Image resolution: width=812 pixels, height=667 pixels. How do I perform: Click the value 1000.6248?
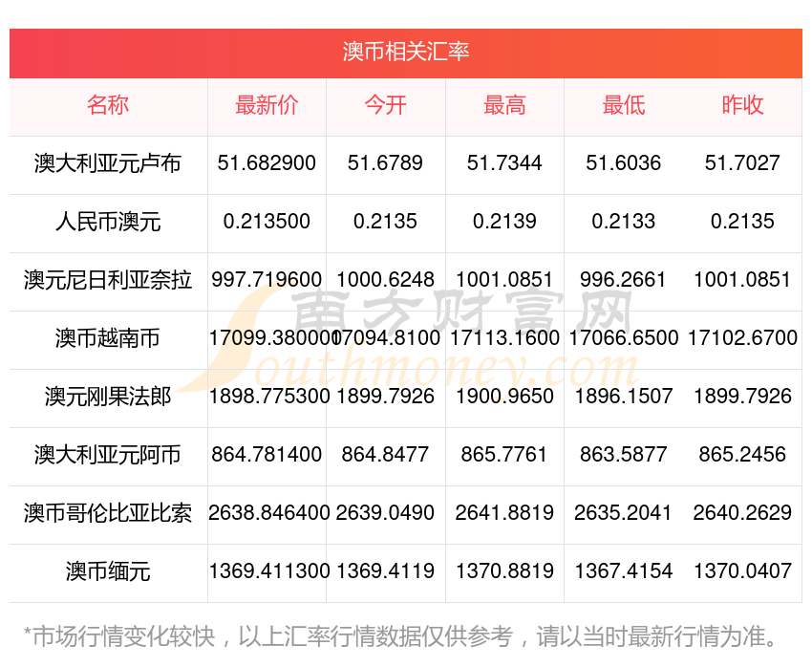(x=385, y=280)
